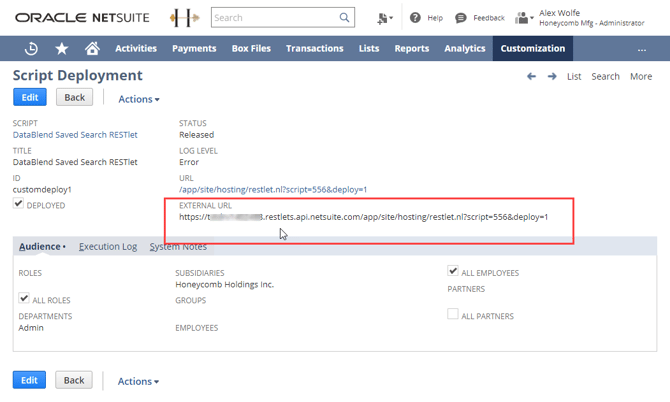Click the Alex Wolfe user name
Screen dimensions: 670x402
tap(559, 13)
